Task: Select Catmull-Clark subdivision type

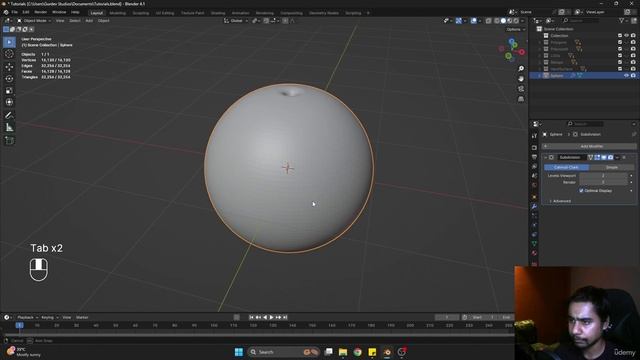Action: pyautogui.click(x=567, y=167)
